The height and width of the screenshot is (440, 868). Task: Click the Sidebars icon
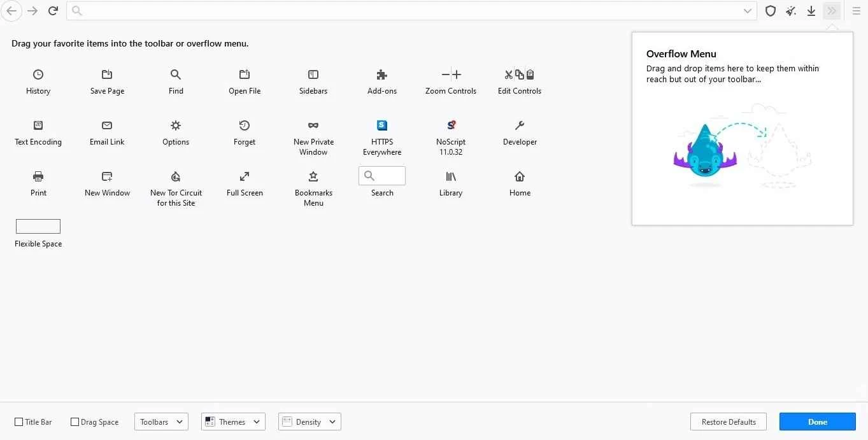[313, 75]
